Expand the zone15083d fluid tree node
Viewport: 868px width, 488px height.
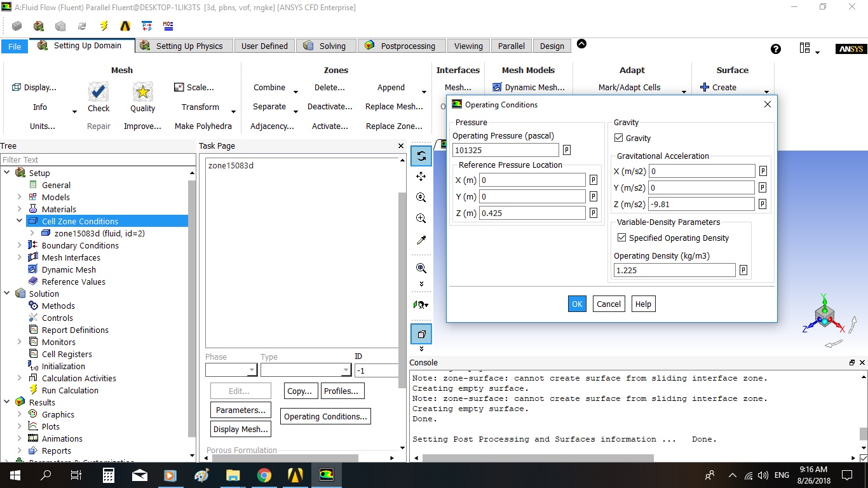click(32, 233)
